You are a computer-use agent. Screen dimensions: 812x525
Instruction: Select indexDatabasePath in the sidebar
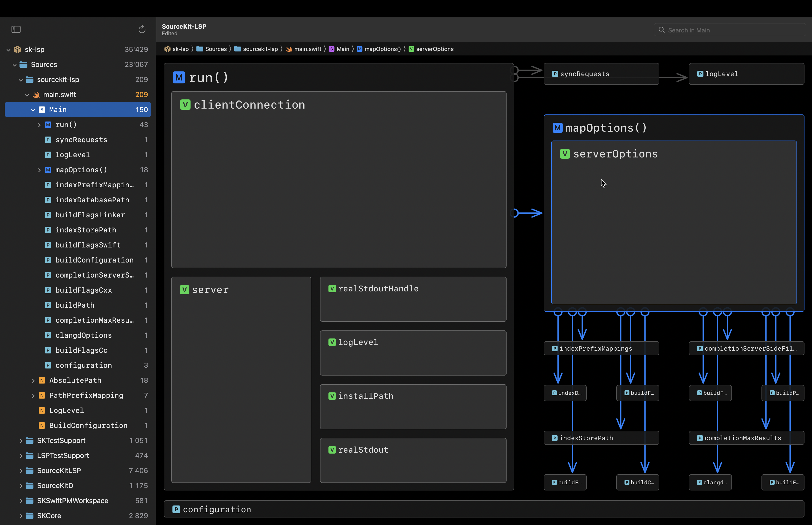(78, 200)
